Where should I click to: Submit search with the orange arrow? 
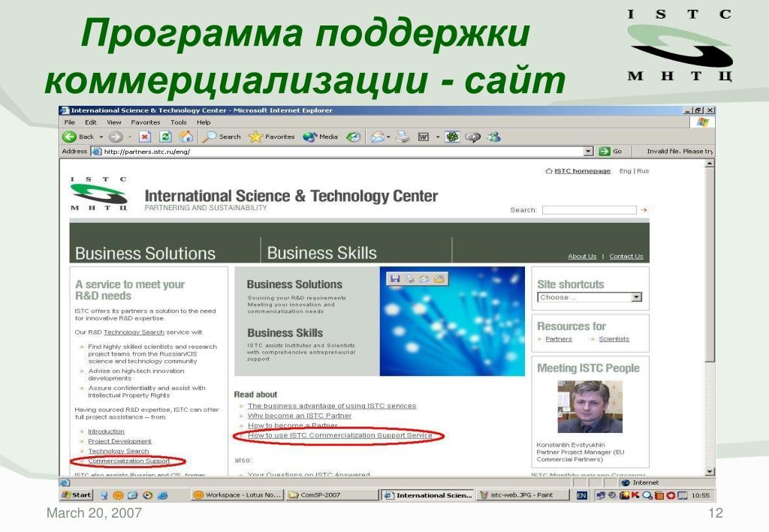(x=644, y=209)
